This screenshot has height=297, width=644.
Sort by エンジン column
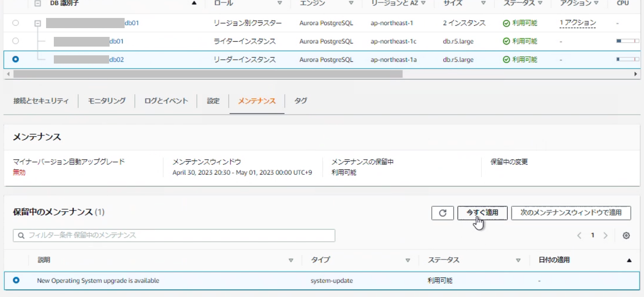351,3
